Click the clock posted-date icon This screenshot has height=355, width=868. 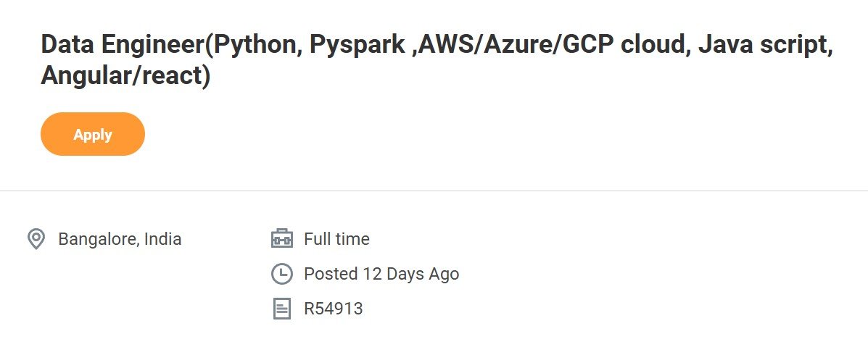tap(282, 274)
